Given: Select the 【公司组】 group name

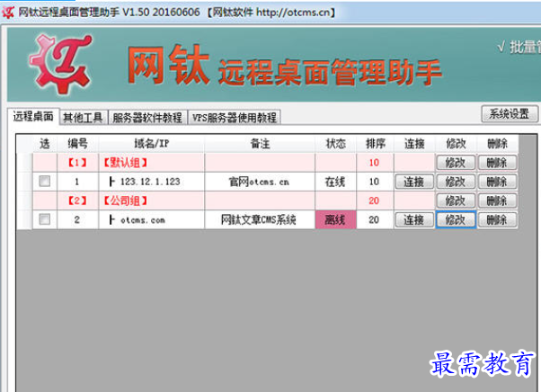Looking at the screenshot, I should click(125, 200).
